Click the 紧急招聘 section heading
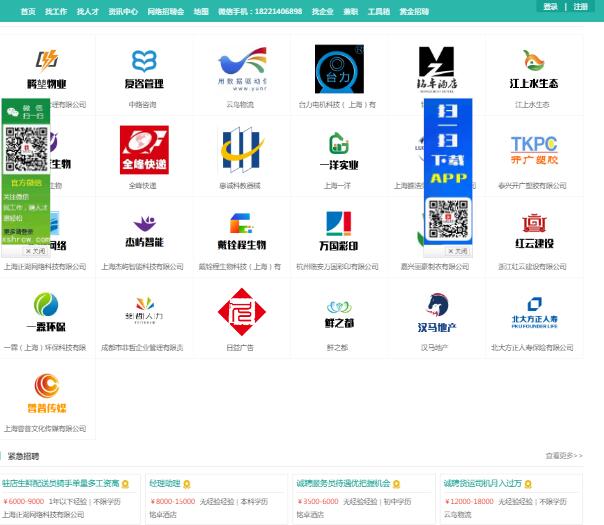 point(23,456)
